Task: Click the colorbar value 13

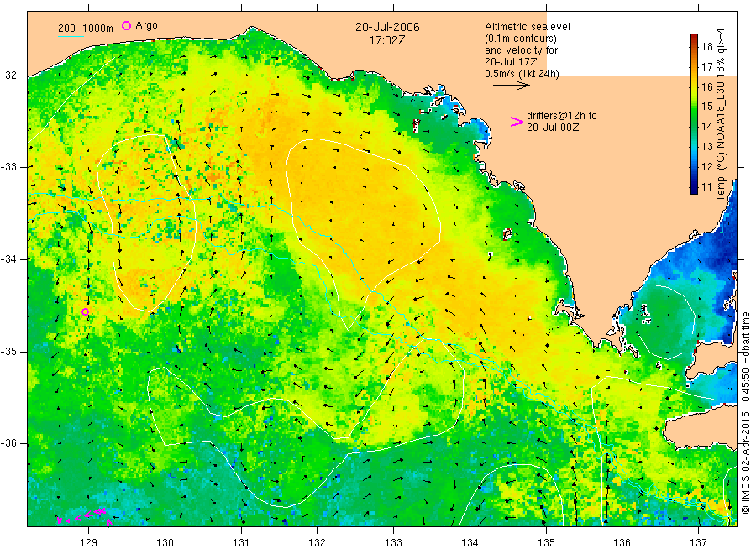Action: (x=706, y=146)
